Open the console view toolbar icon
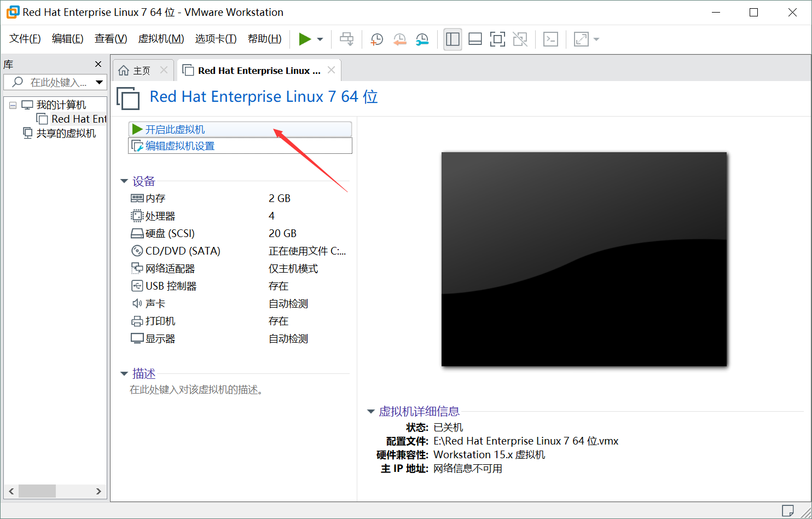 (x=550, y=39)
